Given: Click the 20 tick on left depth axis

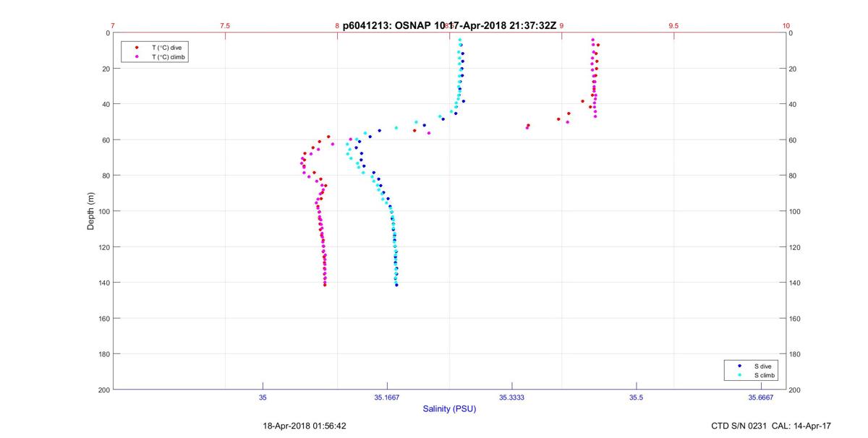Looking at the screenshot, I should (x=105, y=69).
